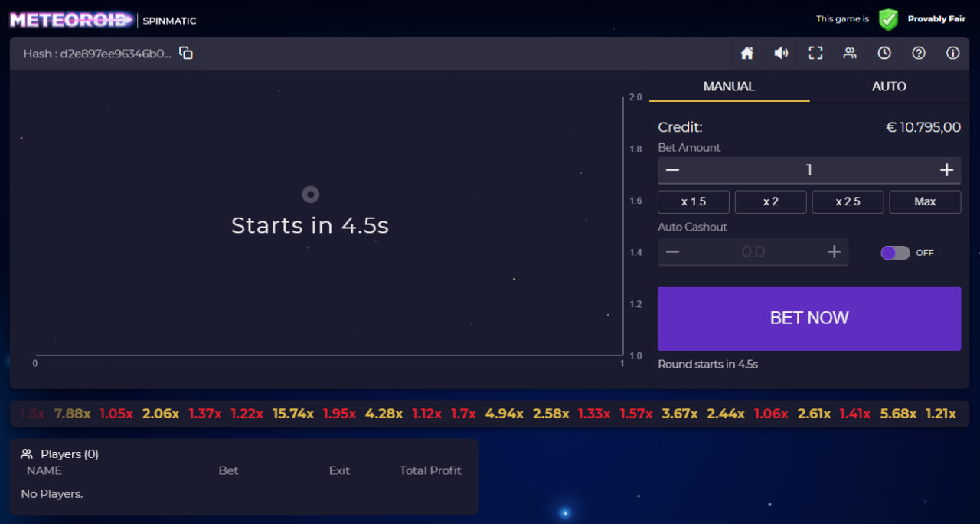Click the Players panel people icon
Image resolution: width=980 pixels, height=524 pixels.
pos(27,454)
